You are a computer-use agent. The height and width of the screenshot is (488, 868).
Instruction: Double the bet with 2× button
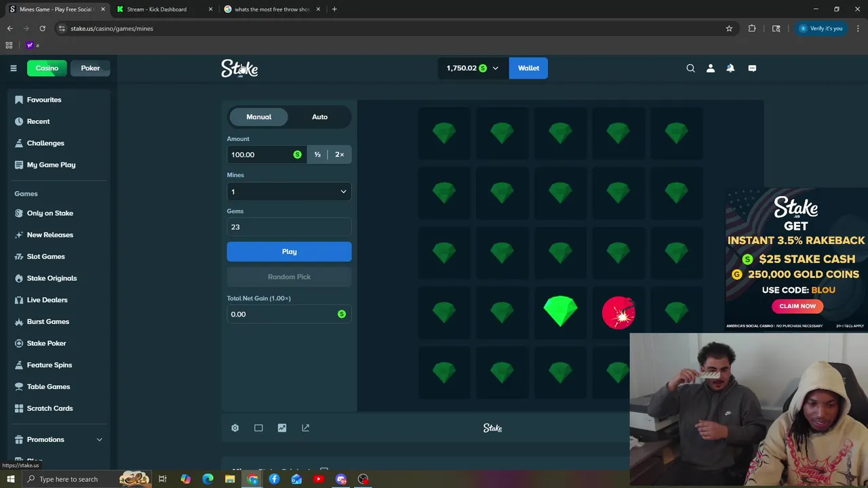pos(339,155)
